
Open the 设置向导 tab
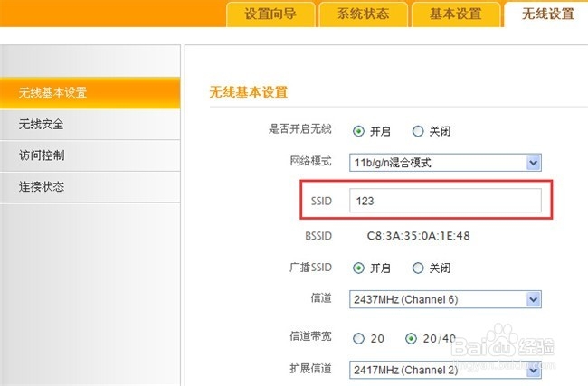(x=270, y=14)
